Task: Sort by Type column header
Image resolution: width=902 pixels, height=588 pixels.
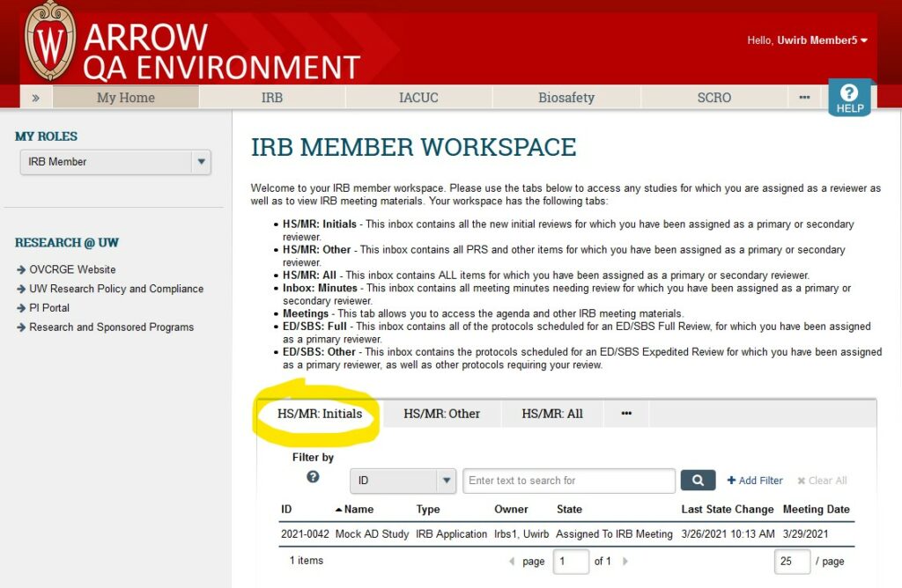Action: 428,510
